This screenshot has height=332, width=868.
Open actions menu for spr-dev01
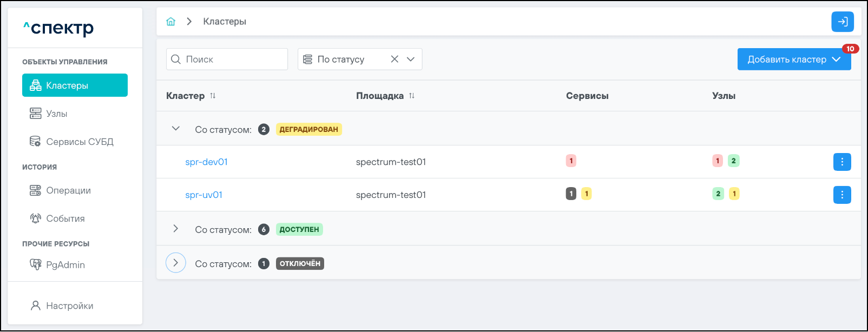pyautogui.click(x=841, y=162)
